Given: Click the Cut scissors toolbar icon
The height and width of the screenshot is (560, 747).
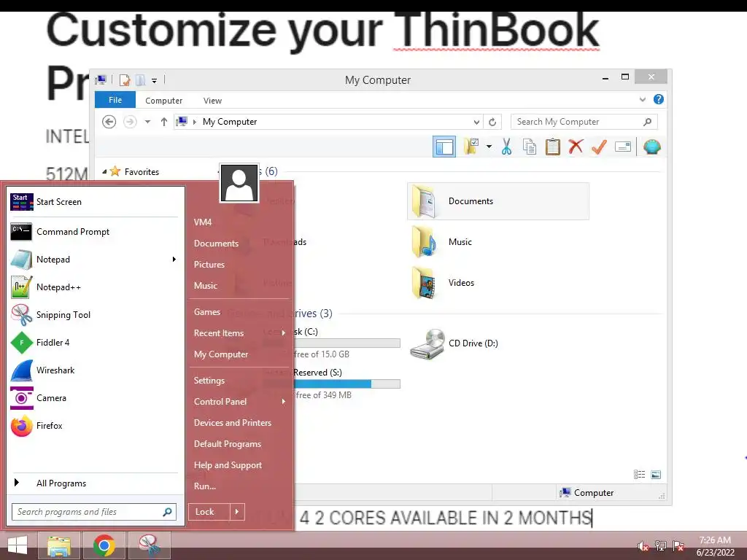Looking at the screenshot, I should pos(506,147).
